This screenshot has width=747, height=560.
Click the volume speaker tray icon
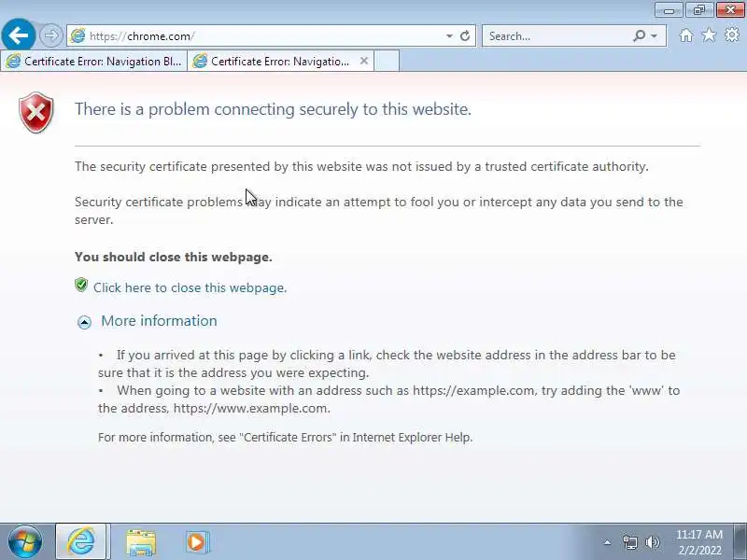pos(653,542)
